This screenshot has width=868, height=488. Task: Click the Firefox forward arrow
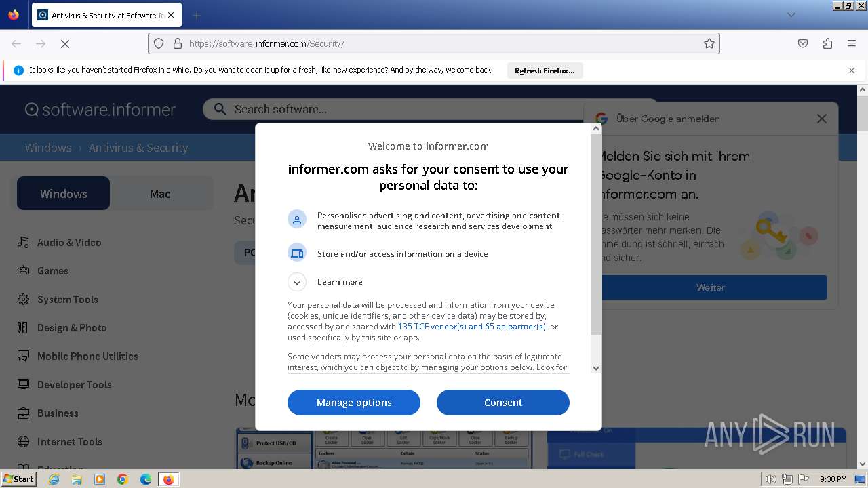pyautogui.click(x=41, y=43)
